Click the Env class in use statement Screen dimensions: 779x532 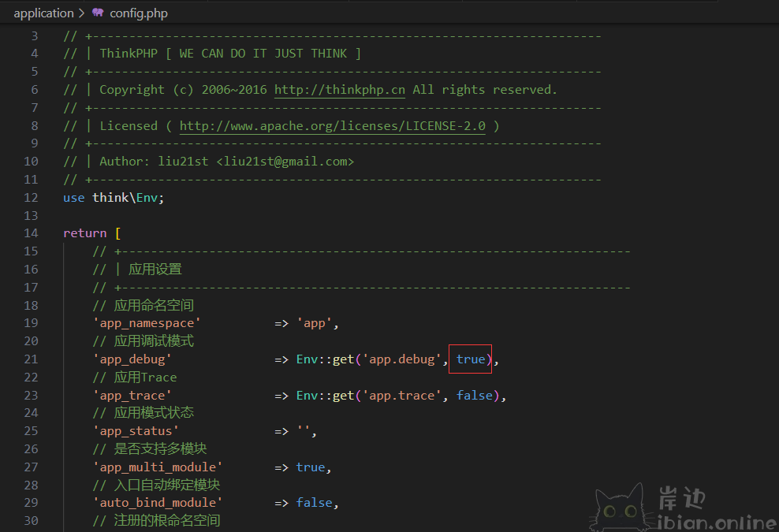click(147, 198)
